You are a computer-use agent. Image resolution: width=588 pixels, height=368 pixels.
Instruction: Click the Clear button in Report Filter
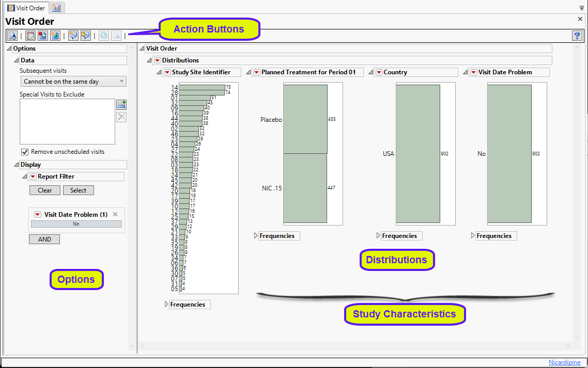[45, 190]
